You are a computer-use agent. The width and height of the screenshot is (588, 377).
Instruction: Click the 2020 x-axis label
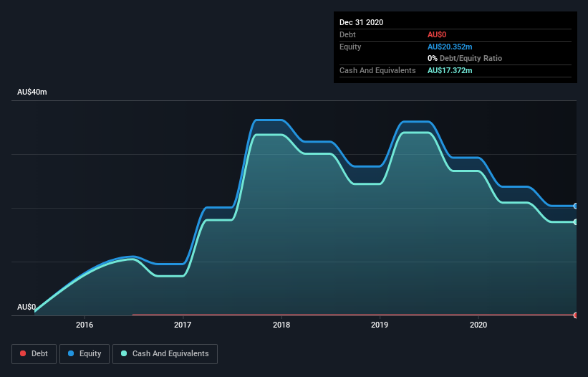coord(478,325)
